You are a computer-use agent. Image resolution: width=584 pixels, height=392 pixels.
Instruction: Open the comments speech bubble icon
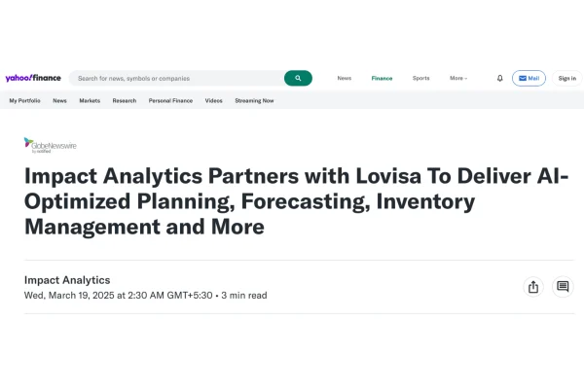[563, 287]
